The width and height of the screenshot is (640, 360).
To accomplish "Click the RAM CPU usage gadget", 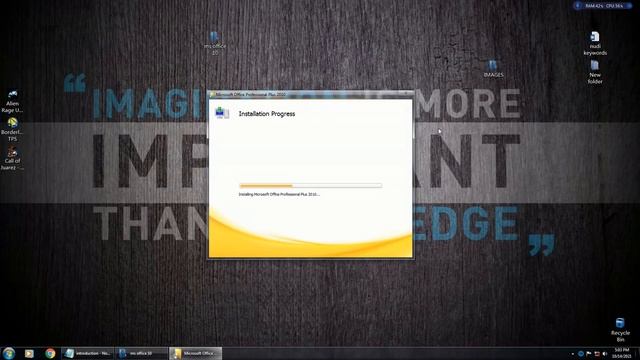I will 602,6.
